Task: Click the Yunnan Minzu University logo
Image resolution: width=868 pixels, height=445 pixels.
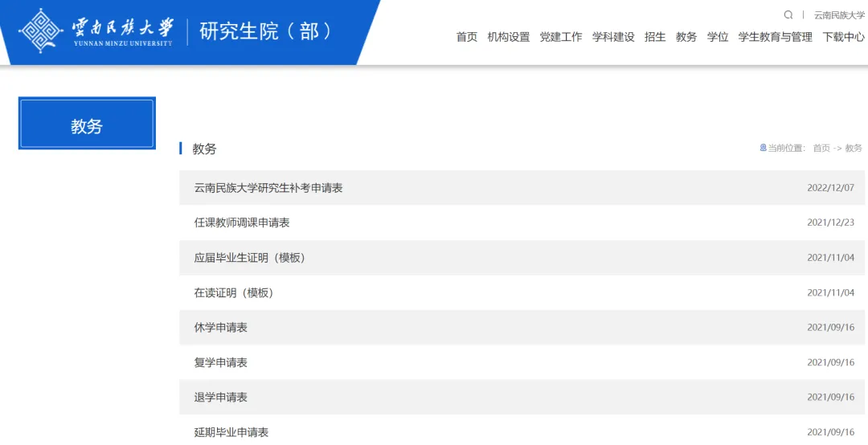Action: 96,31
